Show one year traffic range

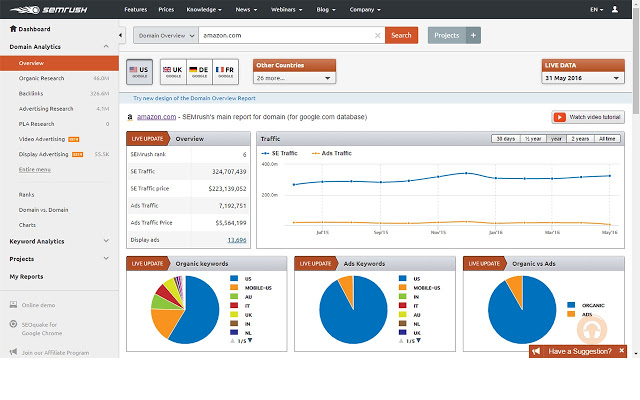[x=556, y=139]
